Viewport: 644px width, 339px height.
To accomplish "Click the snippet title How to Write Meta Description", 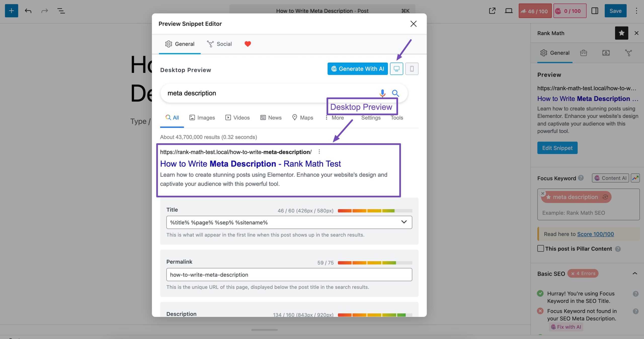I will click(x=250, y=164).
